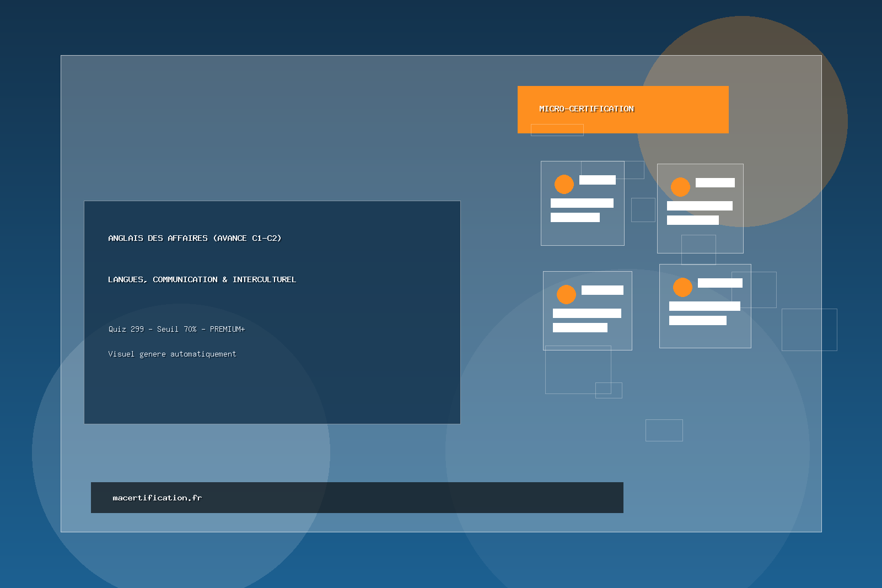Click the middle white bar in the top-left card

point(582,203)
